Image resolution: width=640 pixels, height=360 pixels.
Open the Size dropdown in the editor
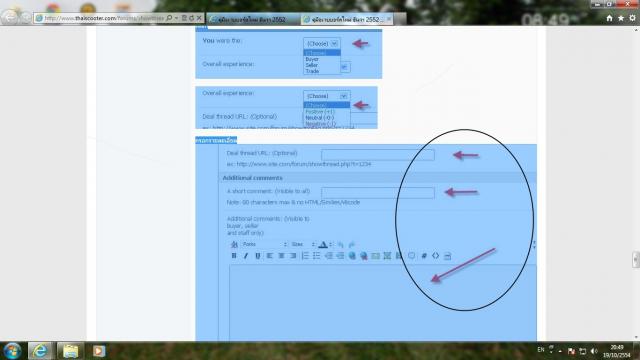pos(303,244)
